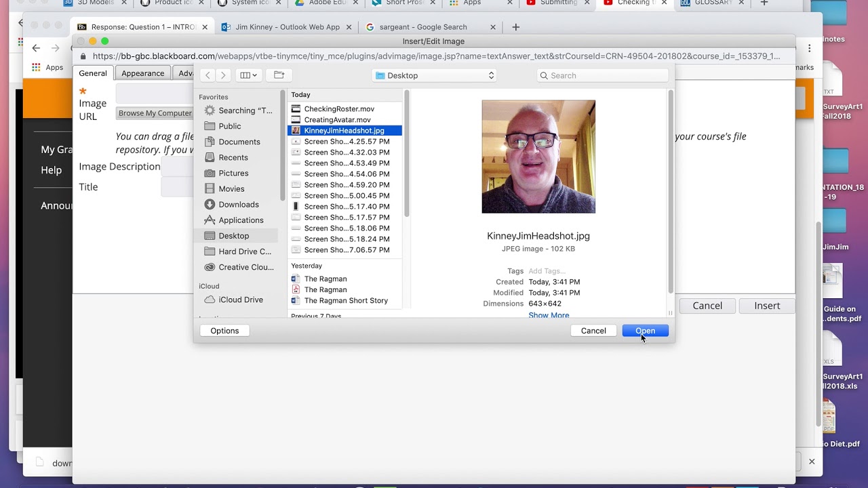Select the KinneyJimHeadshot.jpg file
This screenshot has width=868, height=488.
[344, 130]
